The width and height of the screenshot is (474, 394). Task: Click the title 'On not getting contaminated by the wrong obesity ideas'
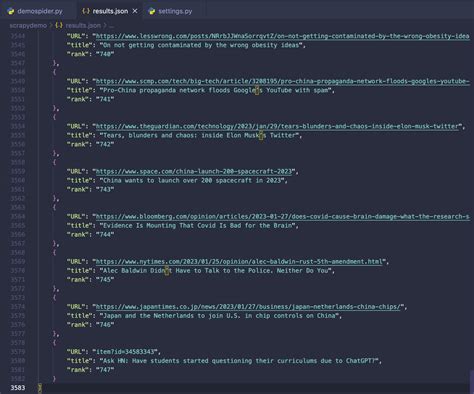tap(201, 45)
